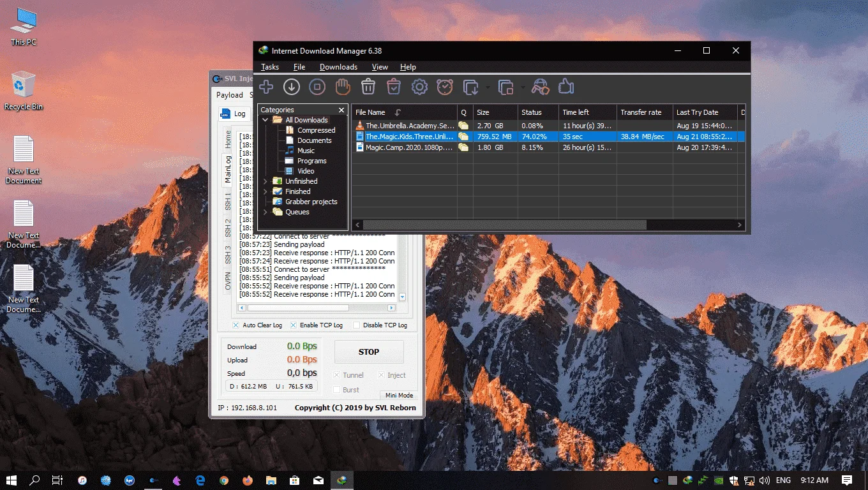Open the Stop Queue dropdown arrow

click(x=522, y=87)
